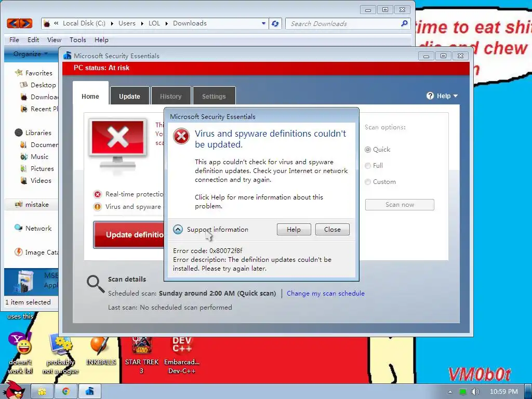Click the red Update definitions button

(x=129, y=235)
